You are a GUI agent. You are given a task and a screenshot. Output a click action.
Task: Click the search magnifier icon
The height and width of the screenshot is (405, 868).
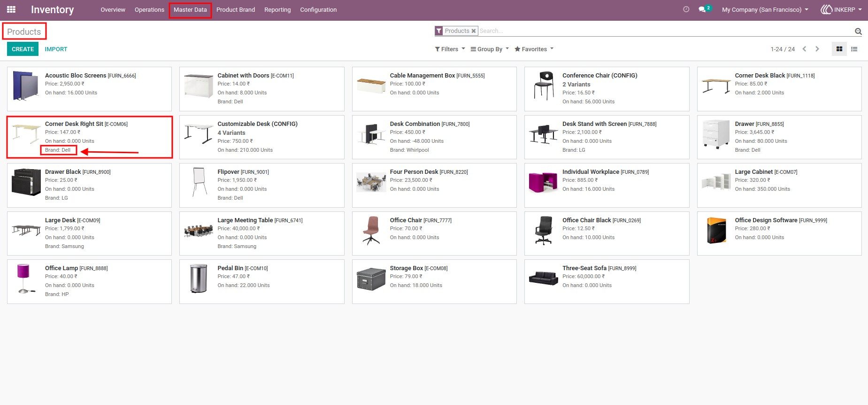pos(858,31)
